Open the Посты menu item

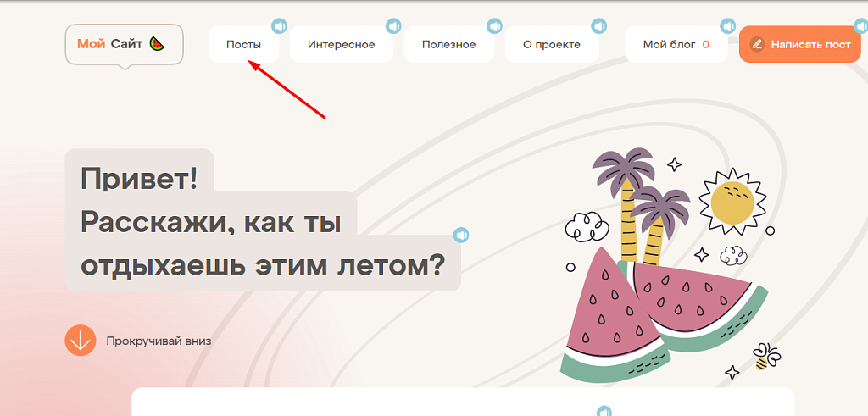(243, 44)
